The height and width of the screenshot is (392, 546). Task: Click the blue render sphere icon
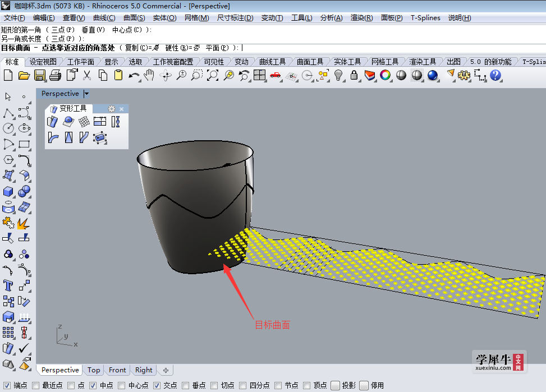click(433, 75)
